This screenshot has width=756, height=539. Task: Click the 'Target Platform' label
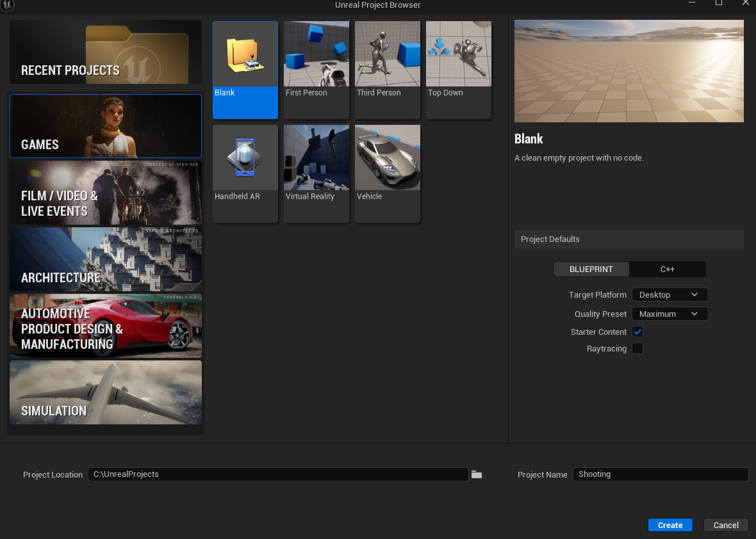(x=597, y=295)
